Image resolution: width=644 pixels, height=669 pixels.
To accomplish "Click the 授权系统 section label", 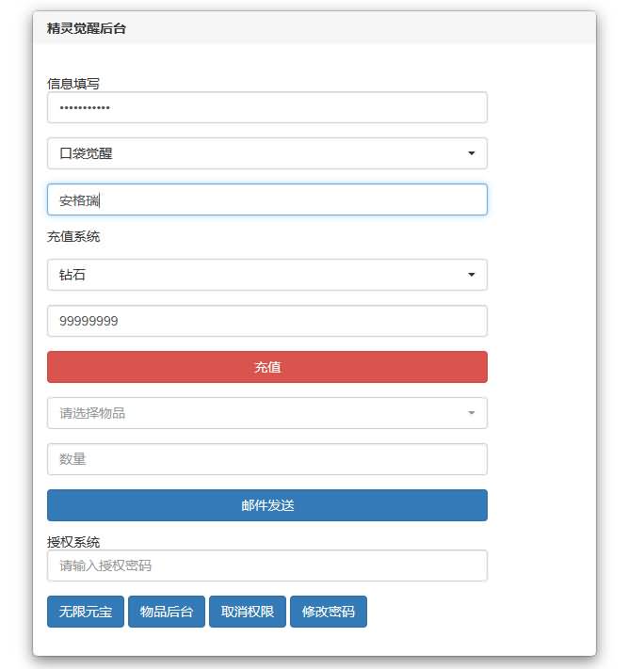I will [x=73, y=542].
